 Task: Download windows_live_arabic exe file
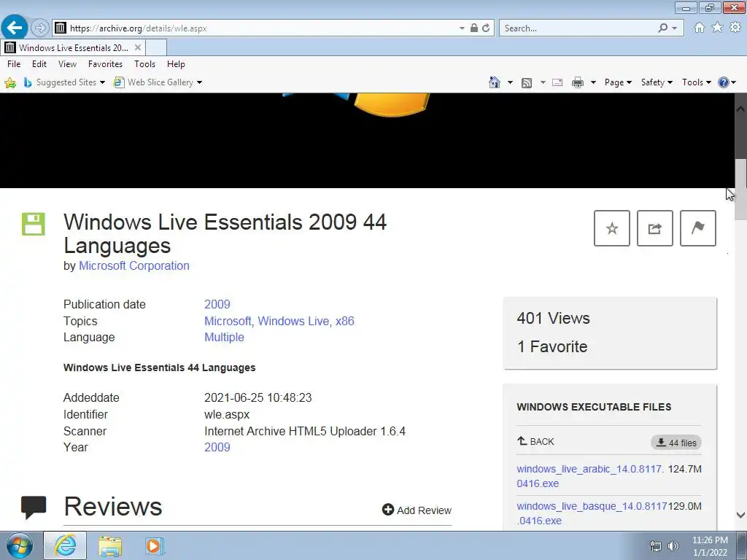tap(590, 476)
